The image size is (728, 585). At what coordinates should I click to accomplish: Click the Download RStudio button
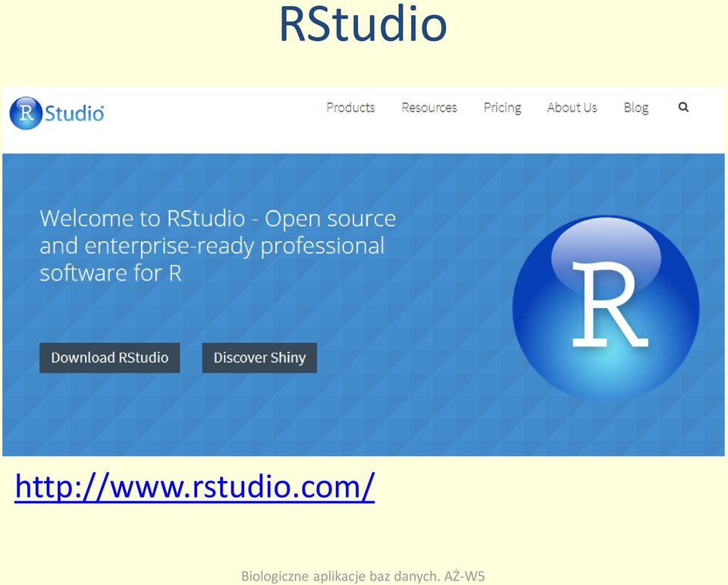click(109, 358)
